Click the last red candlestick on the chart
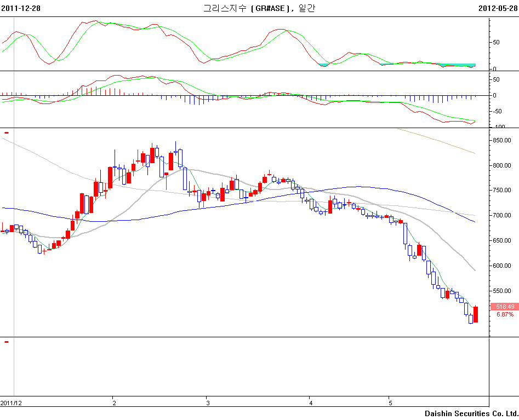Image resolution: width=519 pixels, height=420 pixels. (x=475, y=314)
